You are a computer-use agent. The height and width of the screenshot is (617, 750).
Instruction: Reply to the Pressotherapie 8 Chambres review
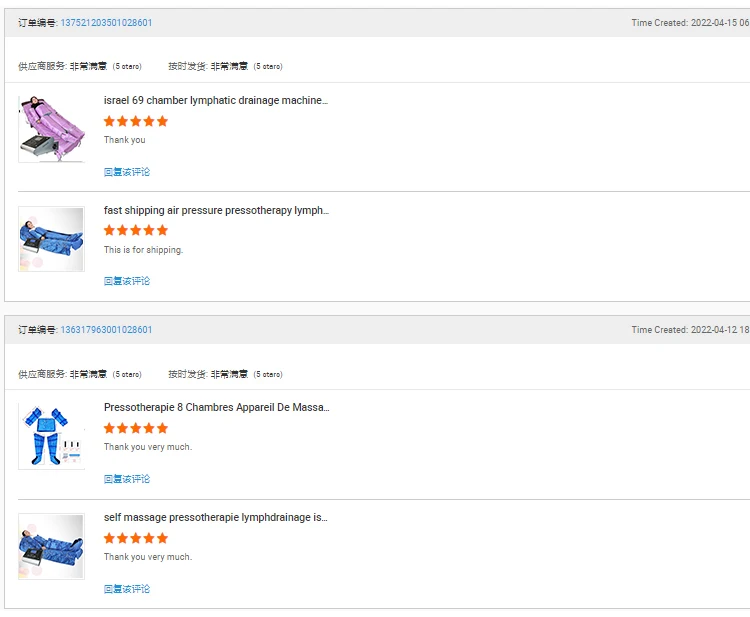tap(127, 479)
